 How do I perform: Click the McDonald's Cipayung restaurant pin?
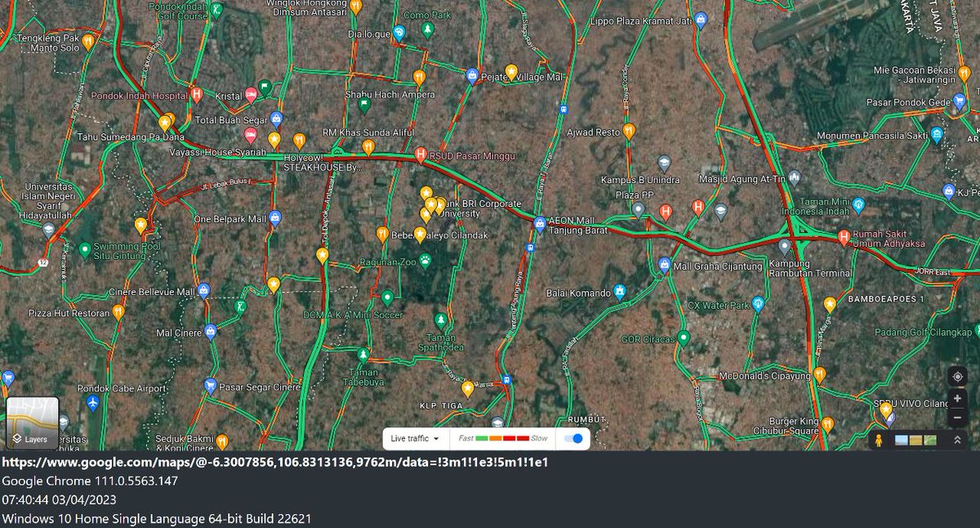coord(820,375)
